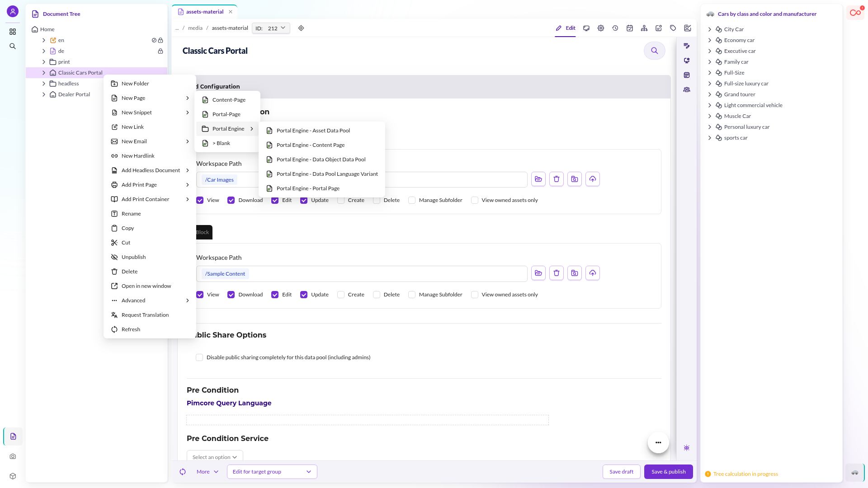The image size is (868, 488).
Task: Open the settings gear icon in toolbar
Action: tap(601, 28)
